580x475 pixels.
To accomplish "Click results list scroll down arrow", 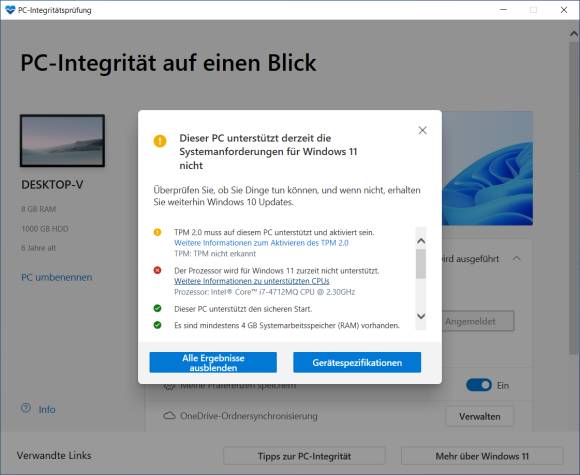I will point(421,316).
